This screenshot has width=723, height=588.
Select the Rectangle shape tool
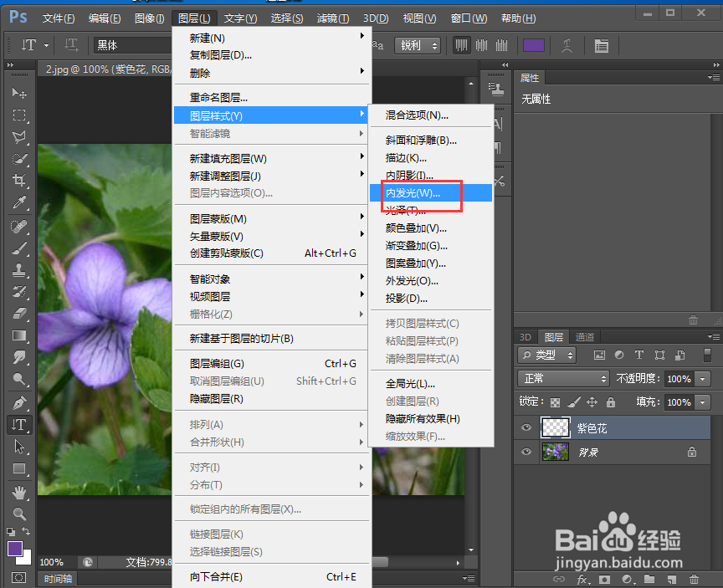[19, 468]
